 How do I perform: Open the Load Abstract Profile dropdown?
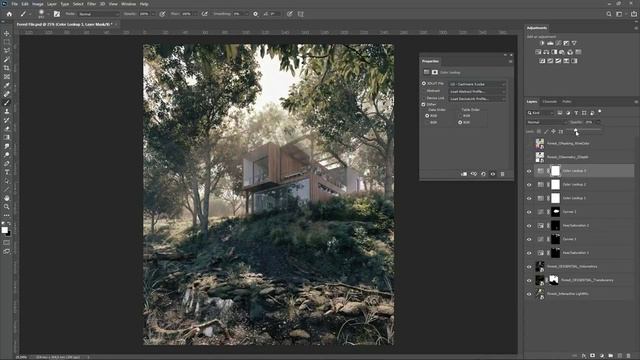click(x=477, y=91)
